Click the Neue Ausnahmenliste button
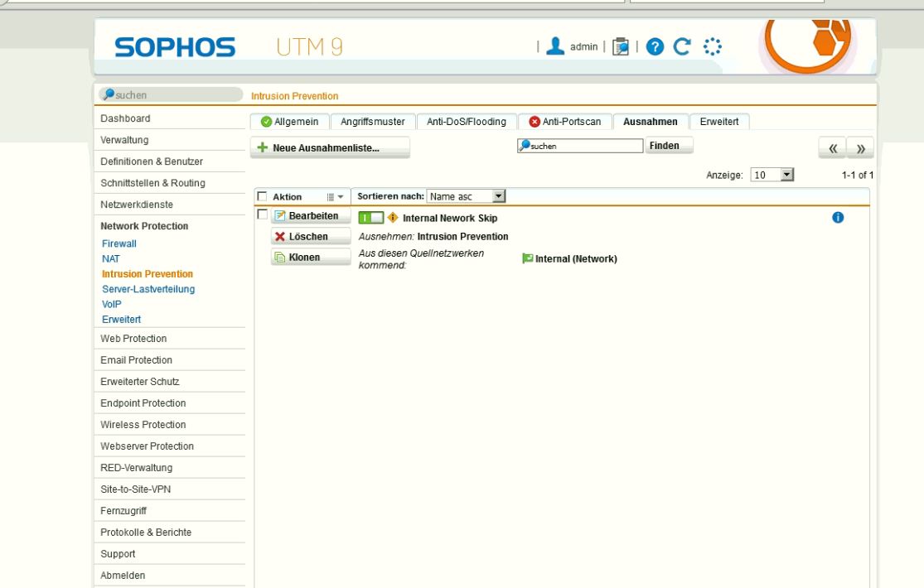 pos(330,147)
